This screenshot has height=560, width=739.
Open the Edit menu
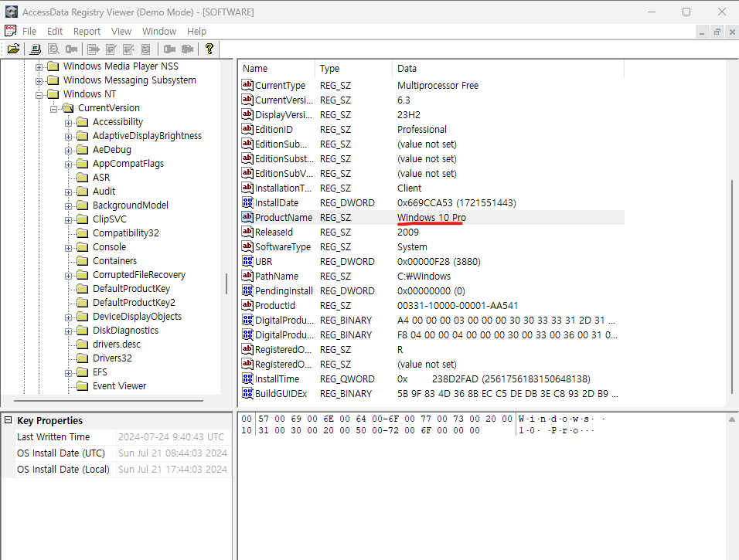point(55,31)
